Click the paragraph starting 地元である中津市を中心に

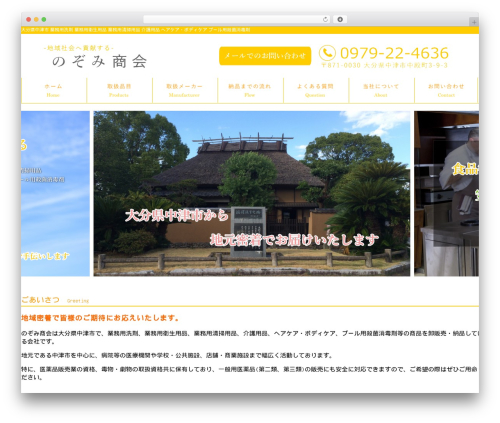[177, 355]
